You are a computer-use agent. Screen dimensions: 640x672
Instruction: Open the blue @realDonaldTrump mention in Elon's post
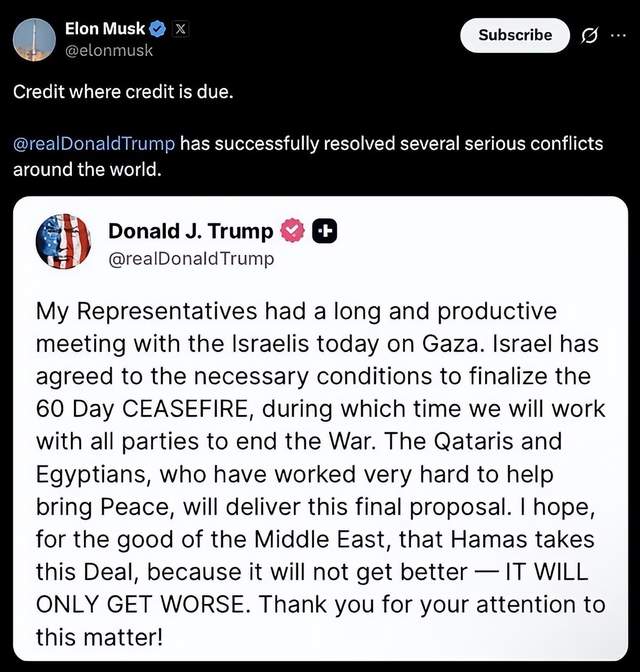pos(94,143)
